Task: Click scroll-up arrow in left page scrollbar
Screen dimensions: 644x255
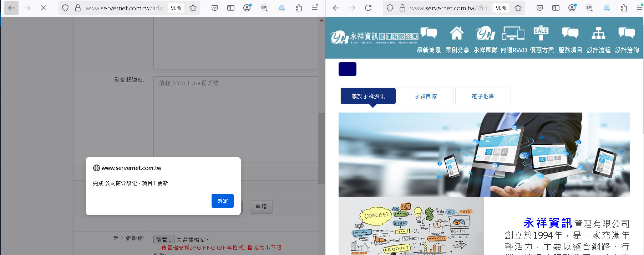Action: click(x=321, y=21)
